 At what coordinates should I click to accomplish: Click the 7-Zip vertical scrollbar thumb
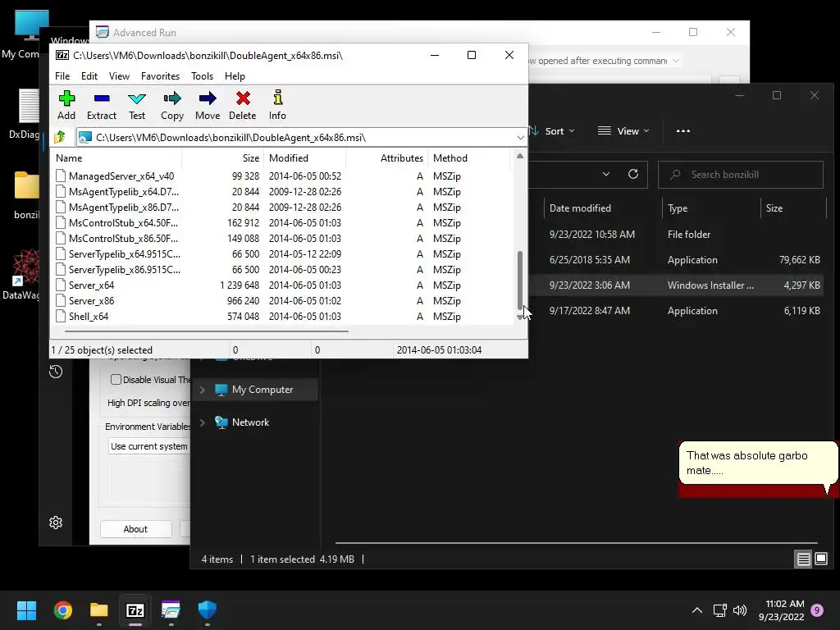[x=519, y=280]
